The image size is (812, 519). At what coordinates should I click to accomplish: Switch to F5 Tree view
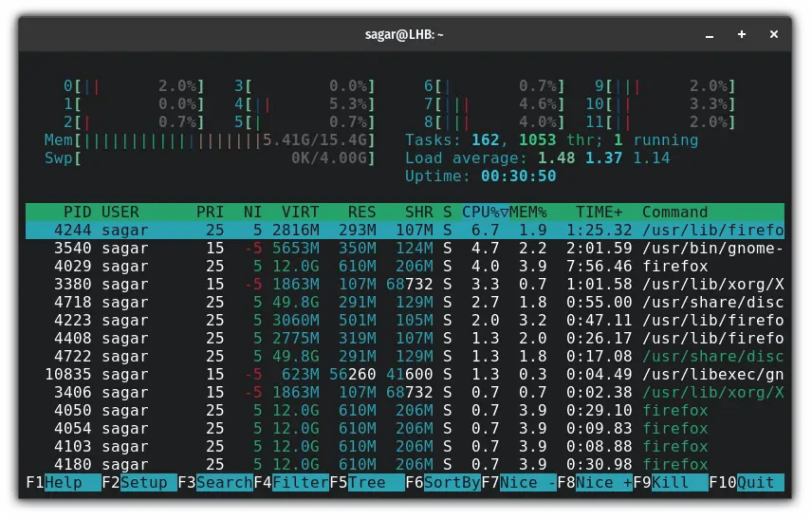coord(367,482)
